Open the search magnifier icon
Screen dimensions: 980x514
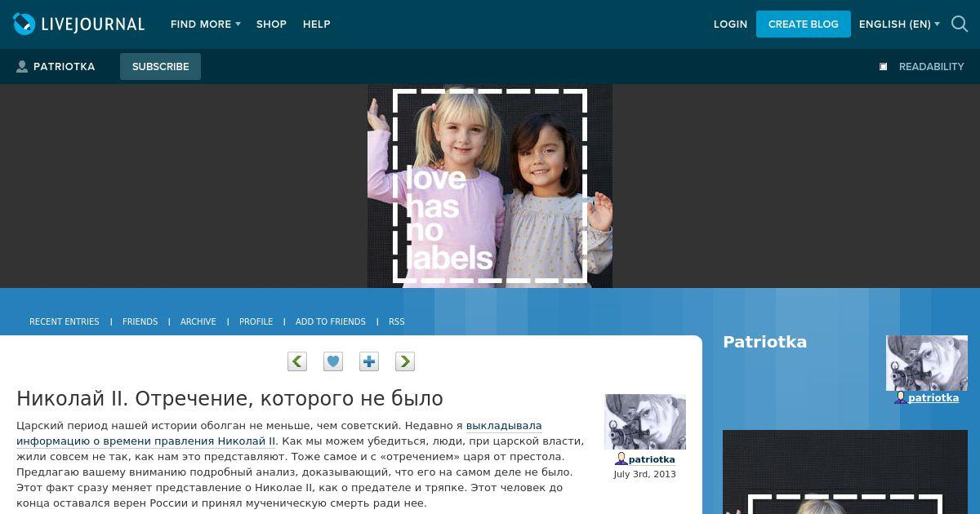pos(960,24)
